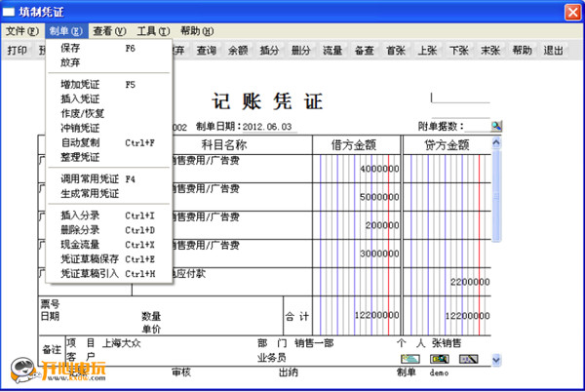Click the 200000 debit amount cell
This screenshot has width=585, height=392.
click(356, 225)
